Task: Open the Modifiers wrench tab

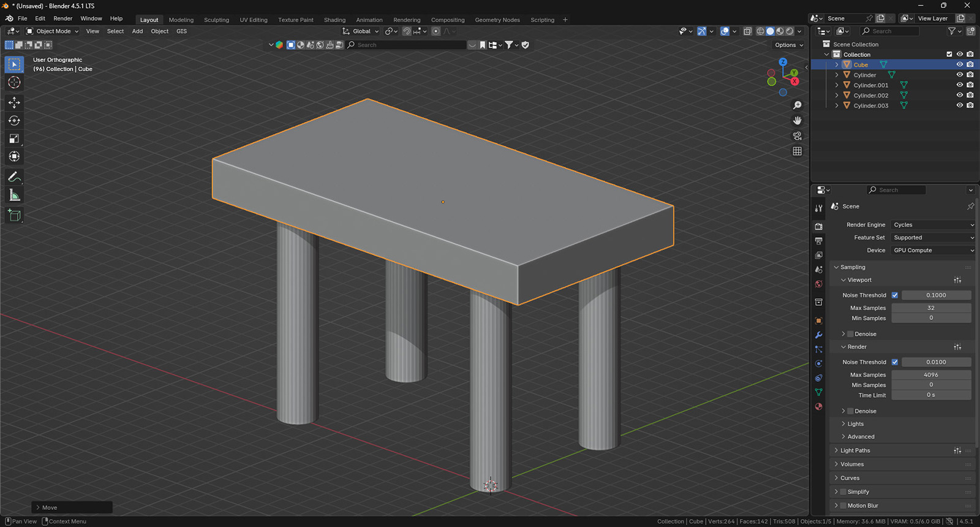Action: pyautogui.click(x=819, y=335)
